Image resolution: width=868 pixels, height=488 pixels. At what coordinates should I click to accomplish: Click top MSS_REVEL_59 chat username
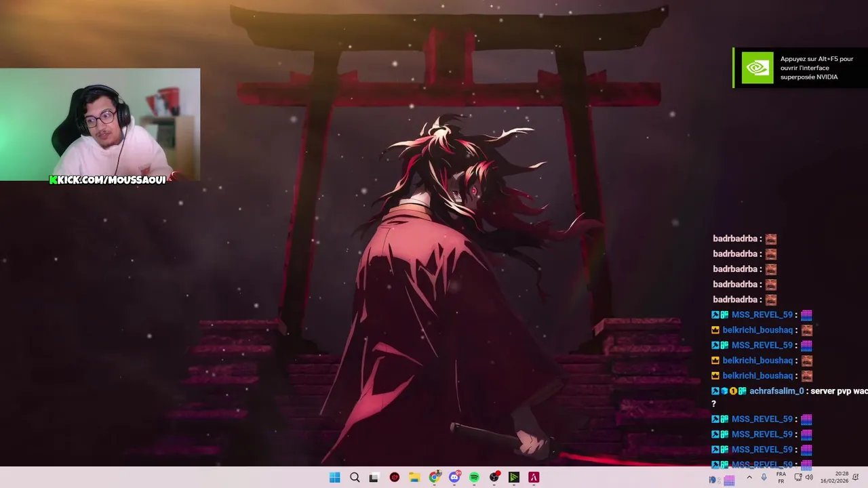(762, 314)
